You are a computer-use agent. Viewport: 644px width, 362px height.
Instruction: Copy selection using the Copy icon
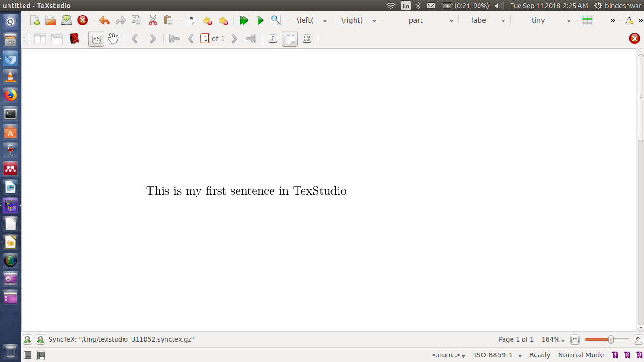[x=137, y=20]
